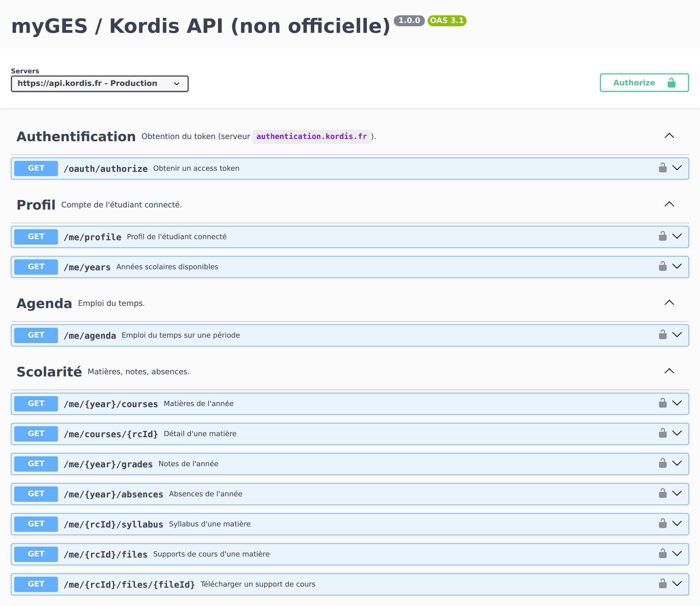Click lock icon on the 'Télécharger un support' row
Image resolution: width=700 pixels, height=606 pixels.
(663, 583)
